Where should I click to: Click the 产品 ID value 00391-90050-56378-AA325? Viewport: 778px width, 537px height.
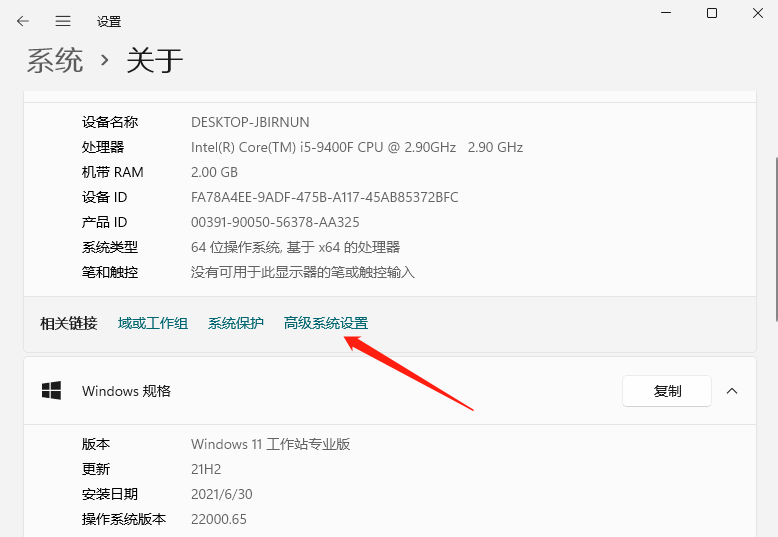tap(275, 222)
